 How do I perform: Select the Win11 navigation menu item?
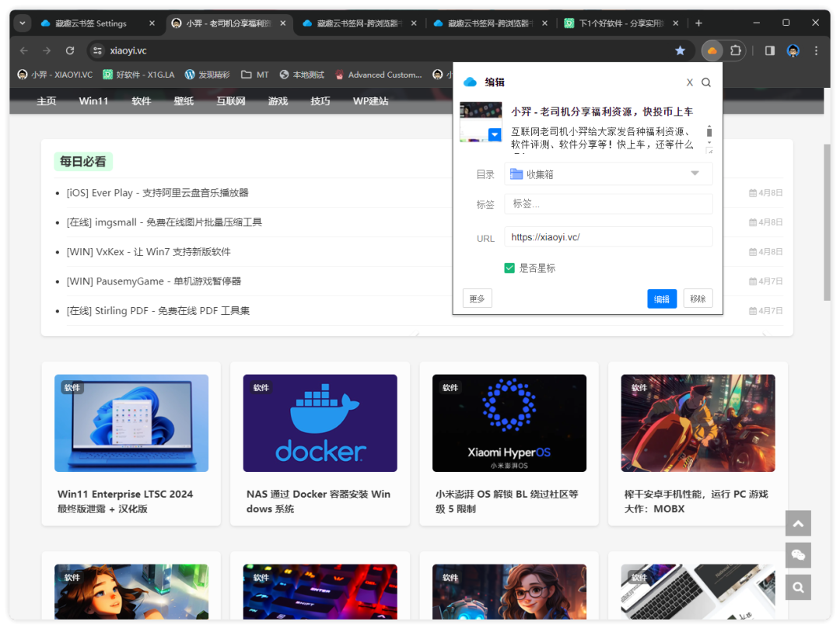pos(93,101)
